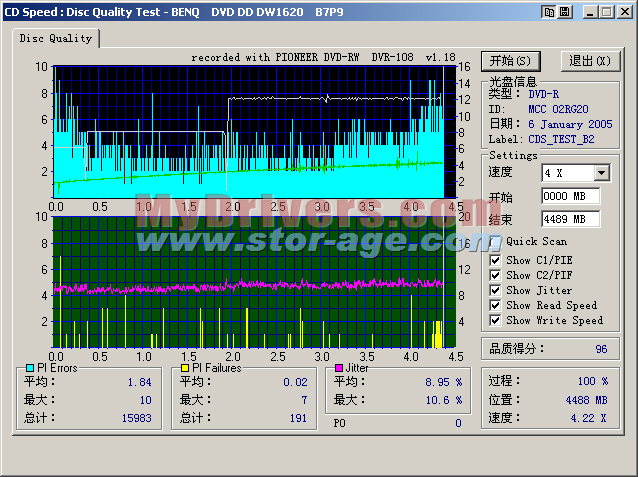
Task: Click the end position field 4489 MB
Action: pos(569,219)
